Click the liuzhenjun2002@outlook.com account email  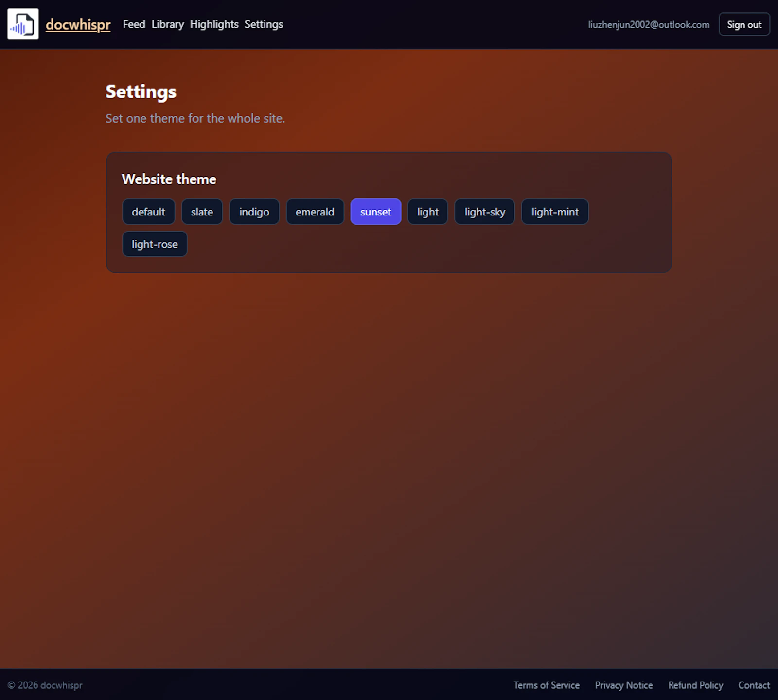(649, 24)
